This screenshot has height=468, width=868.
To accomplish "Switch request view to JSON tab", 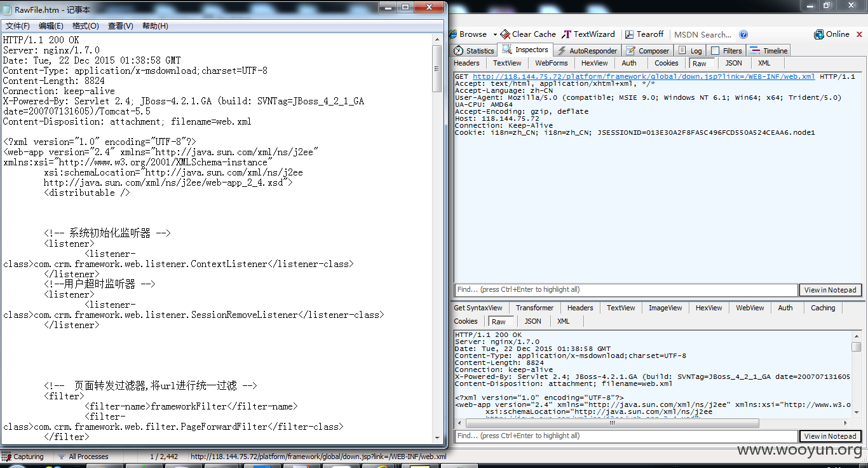I will (733, 63).
